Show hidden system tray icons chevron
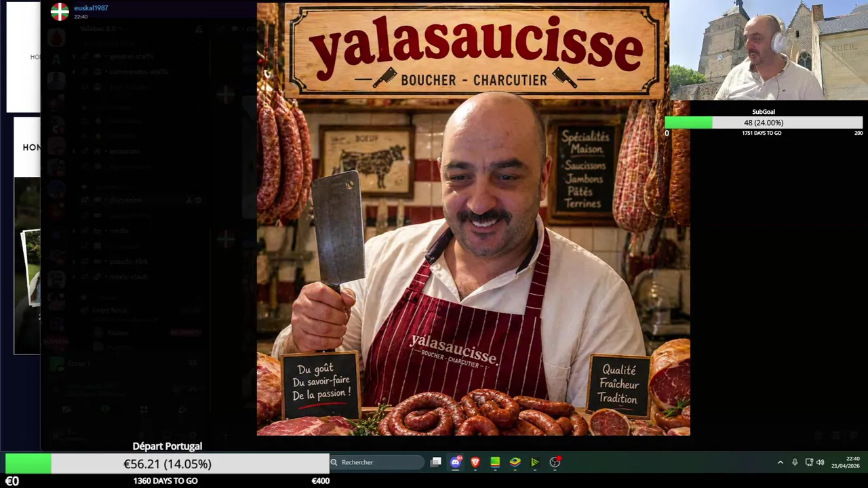The height and width of the screenshot is (488, 868). click(x=780, y=462)
